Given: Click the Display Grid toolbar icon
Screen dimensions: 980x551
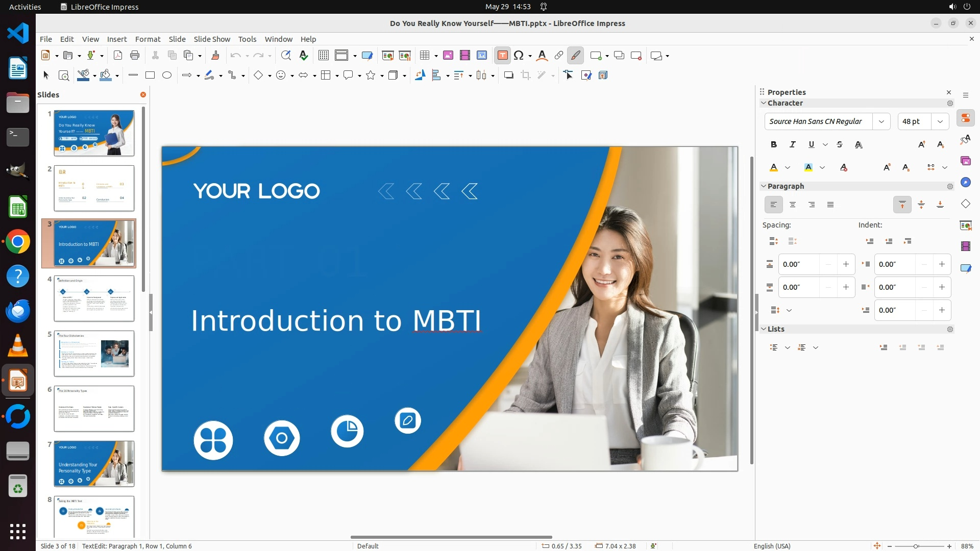Looking at the screenshot, I should click(323, 56).
